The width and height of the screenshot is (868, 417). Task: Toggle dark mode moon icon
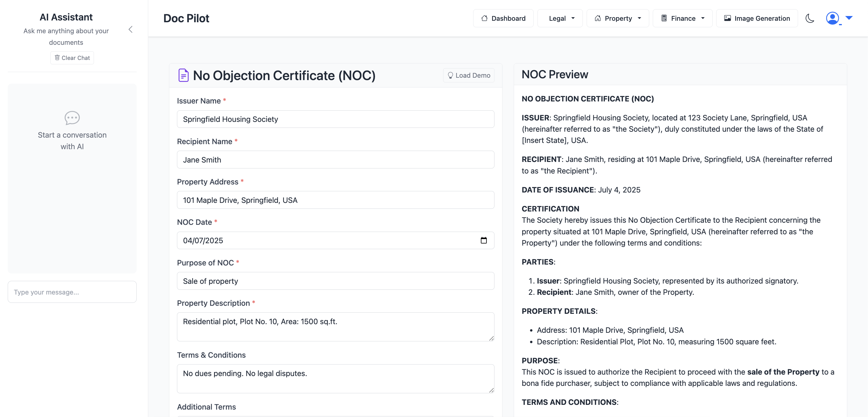coord(810,18)
